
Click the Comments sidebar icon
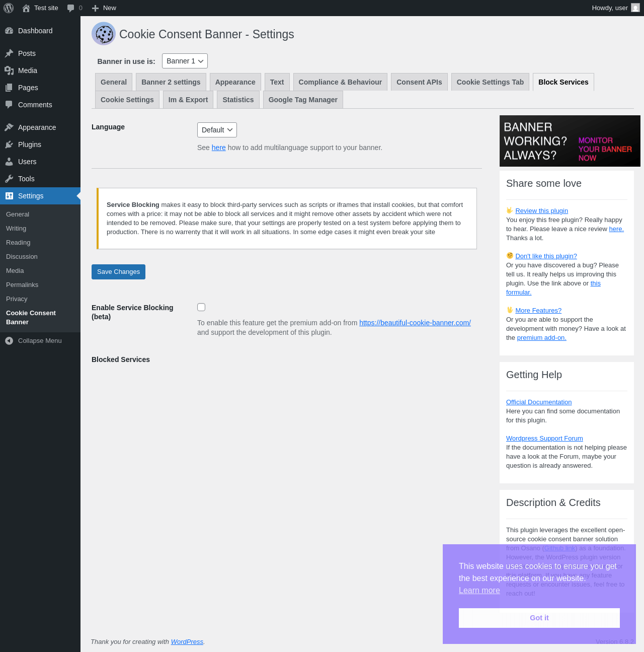point(9,105)
